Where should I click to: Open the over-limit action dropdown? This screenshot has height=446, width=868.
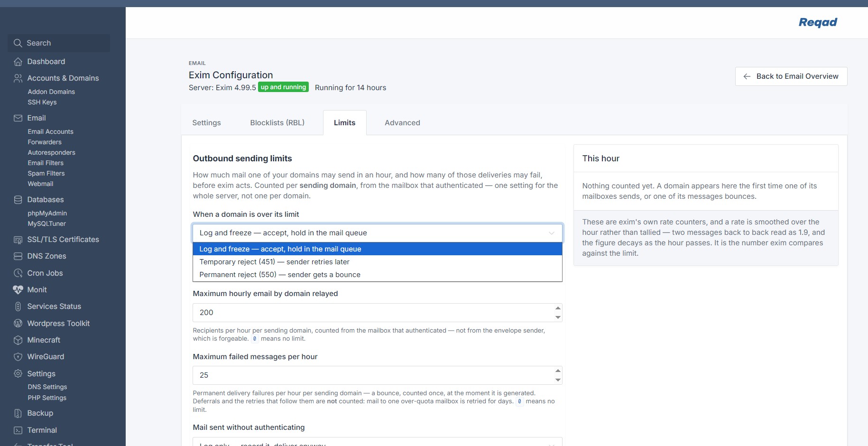378,233
